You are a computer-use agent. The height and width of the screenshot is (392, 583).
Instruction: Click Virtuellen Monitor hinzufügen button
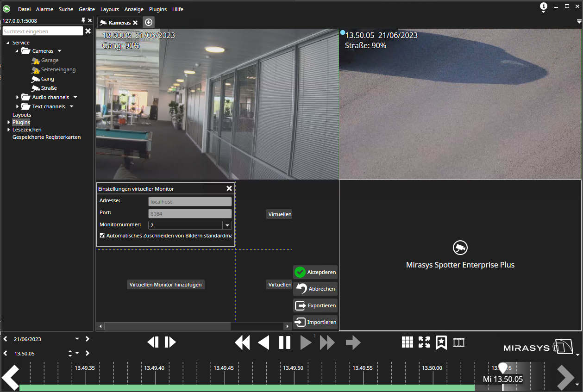[x=165, y=285]
